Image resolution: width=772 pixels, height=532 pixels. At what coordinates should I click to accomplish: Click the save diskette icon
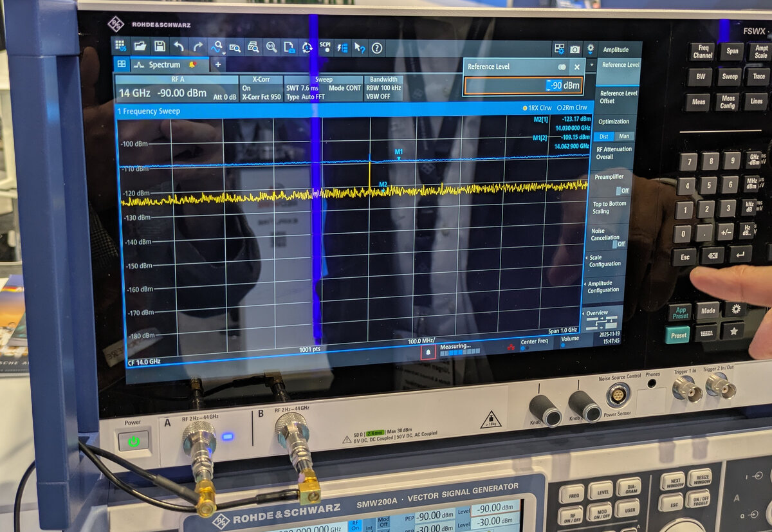click(x=159, y=46)
